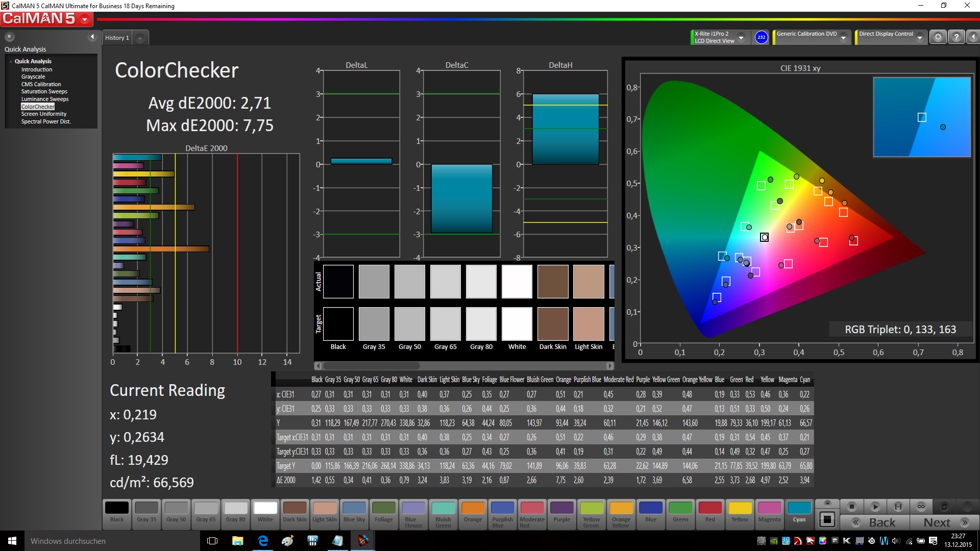Click the infinity continuous-read icon
Image resolution: width=980 pixels, height=551 pixels.
[921, 507]
